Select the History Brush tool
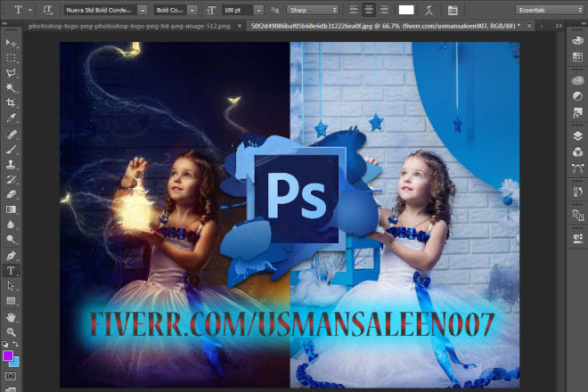Viewport: 588px width, 392px height. click(x=11, y=179)
